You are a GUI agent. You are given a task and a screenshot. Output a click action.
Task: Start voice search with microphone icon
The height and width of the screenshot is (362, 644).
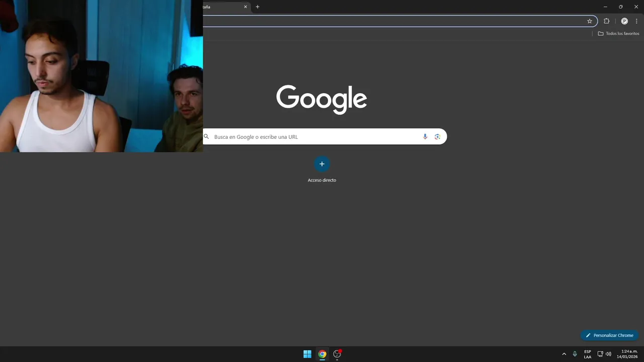pos(425,137)
